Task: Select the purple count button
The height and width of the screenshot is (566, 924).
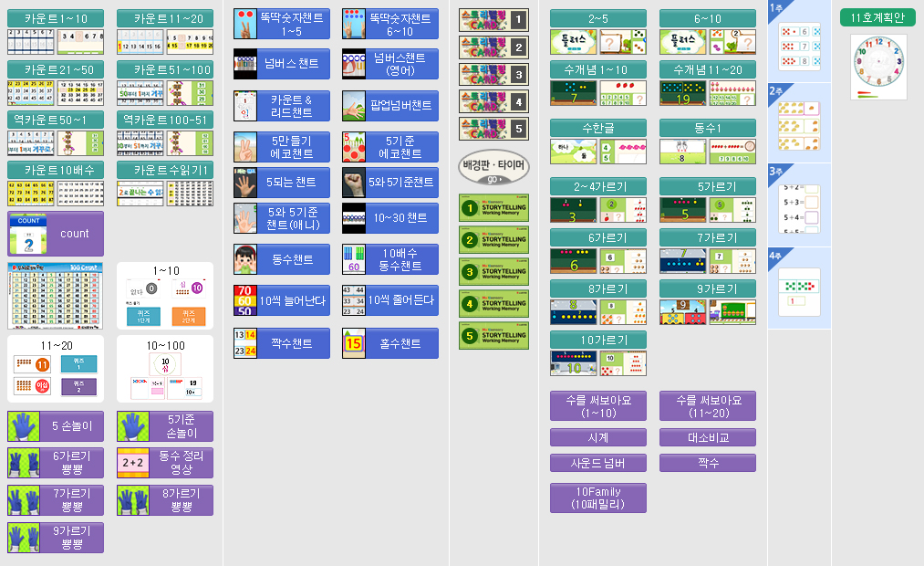Action: coord(56,234)
